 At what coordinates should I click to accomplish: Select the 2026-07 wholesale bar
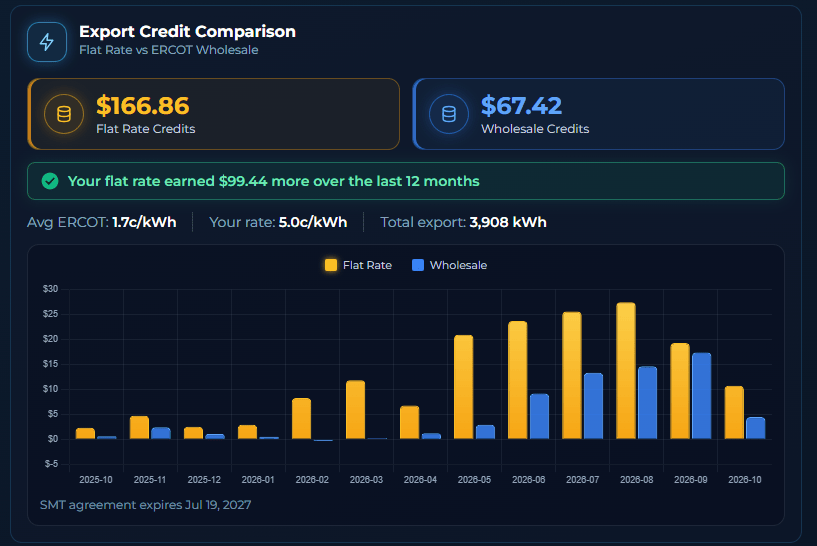point(593,406)
